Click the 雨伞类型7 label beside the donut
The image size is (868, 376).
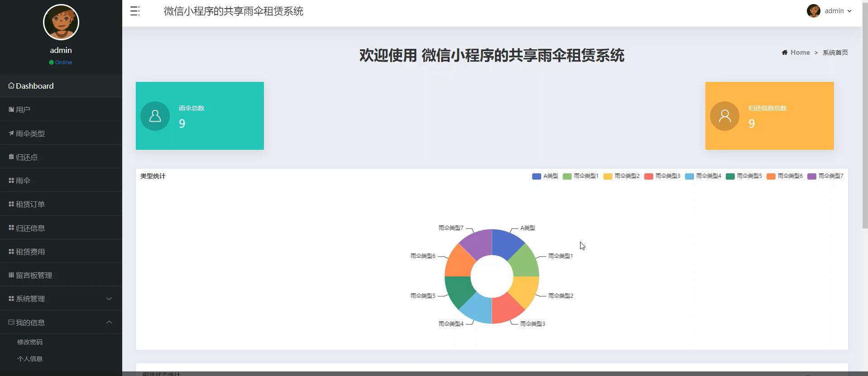451,228
